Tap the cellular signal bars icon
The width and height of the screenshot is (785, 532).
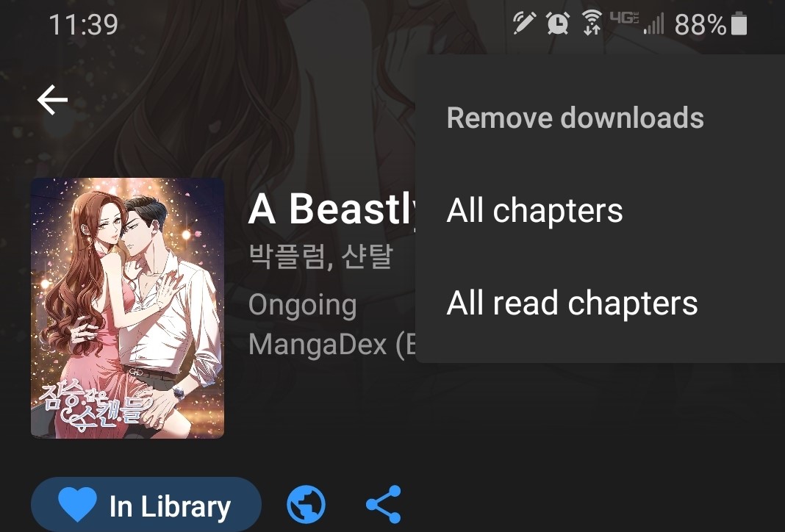coord(654,24)
